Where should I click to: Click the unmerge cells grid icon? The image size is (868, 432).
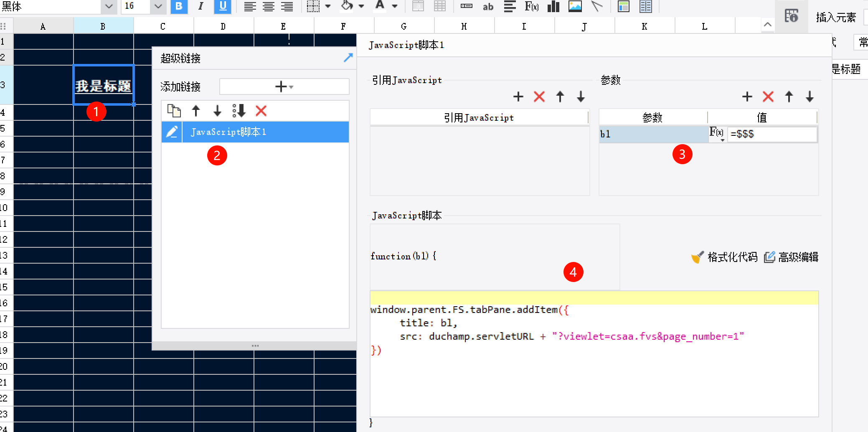click(x=440, y=6)
